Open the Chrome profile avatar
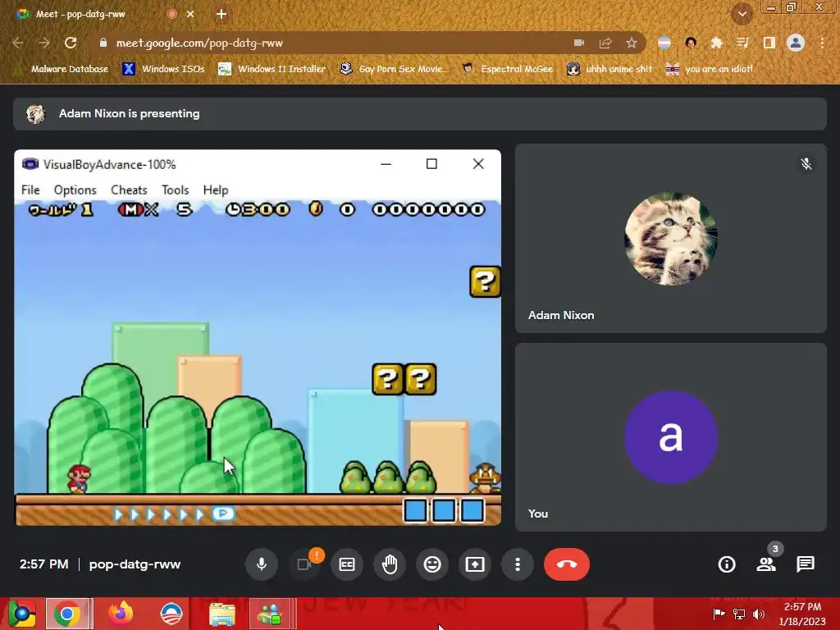This screenshot has height=630, width=840. (796, 43)
